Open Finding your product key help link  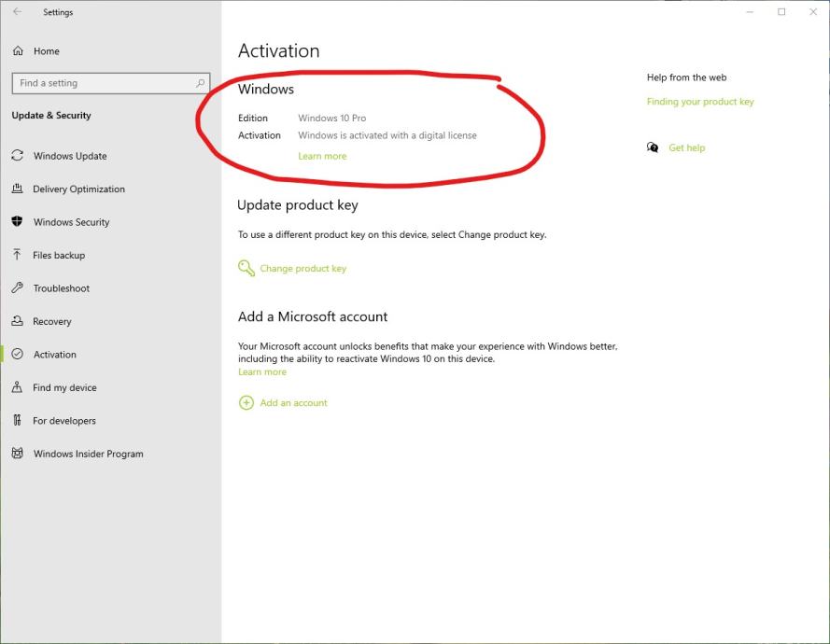point(700,102)
